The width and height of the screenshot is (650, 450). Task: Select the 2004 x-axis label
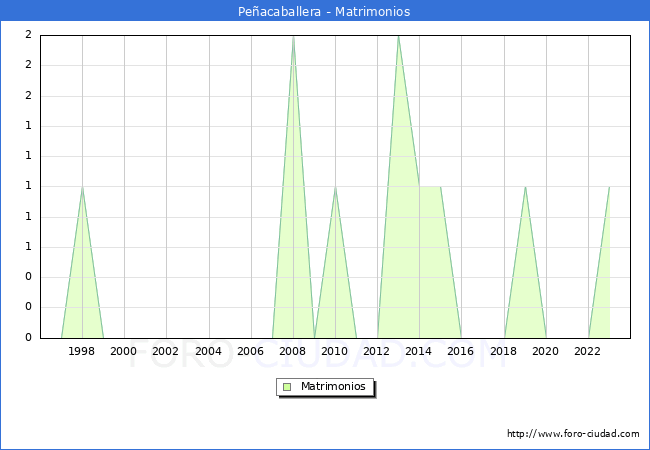click(209, 351)
